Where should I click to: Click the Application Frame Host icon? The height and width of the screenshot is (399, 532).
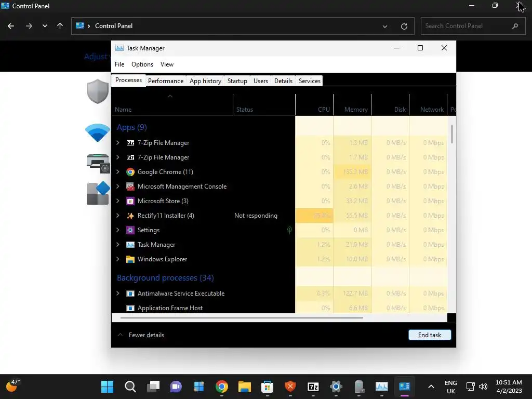130,308
